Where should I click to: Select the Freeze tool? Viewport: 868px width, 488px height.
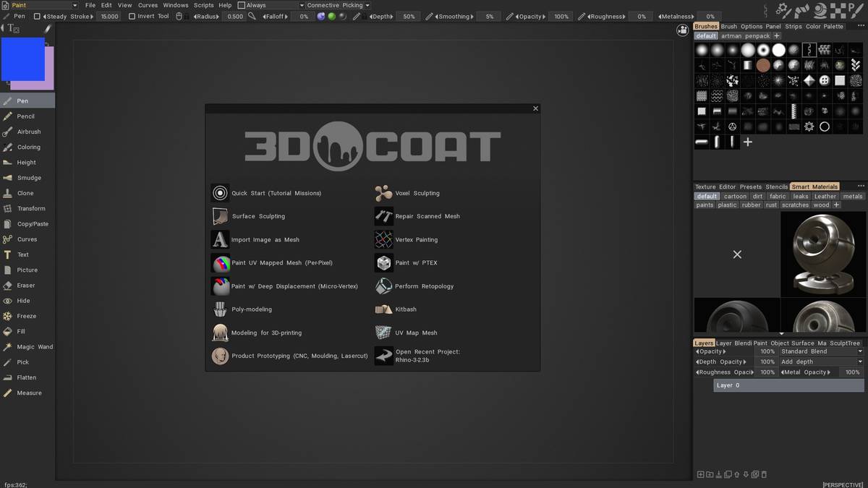coord(26,316)
